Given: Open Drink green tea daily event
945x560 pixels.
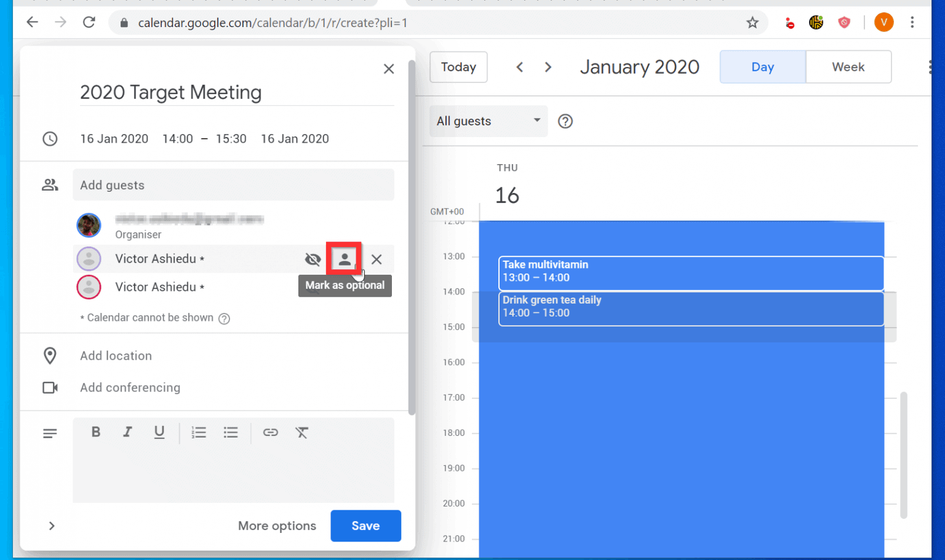Looking at the screenshot, I should tap(691, 308).
